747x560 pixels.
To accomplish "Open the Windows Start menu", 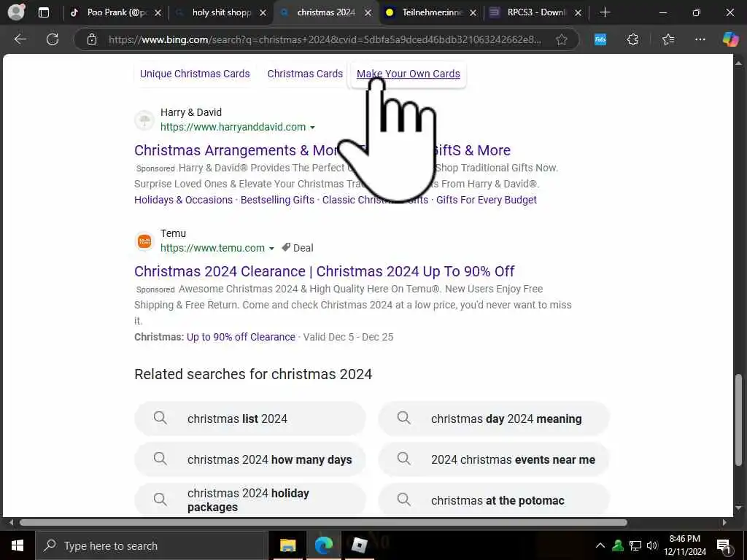I will [18, 545].
